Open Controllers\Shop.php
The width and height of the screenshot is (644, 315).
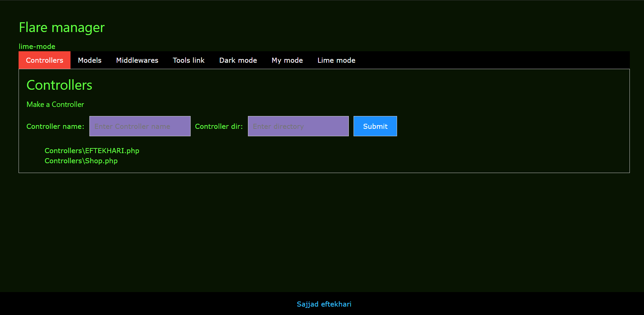tap(81, 161)
